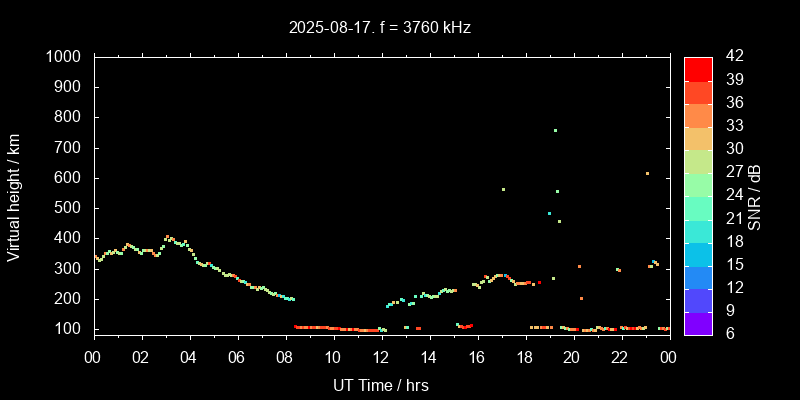Select the cyan 15–18 dB colorbar band
800x400 pixels.
698,254
